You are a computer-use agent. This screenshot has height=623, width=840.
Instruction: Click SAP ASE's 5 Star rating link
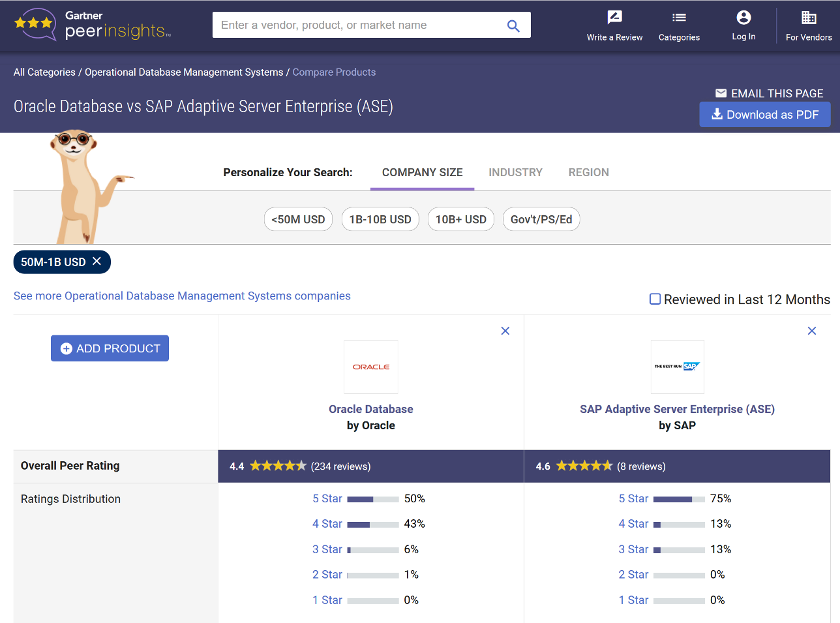pos(634,498)
